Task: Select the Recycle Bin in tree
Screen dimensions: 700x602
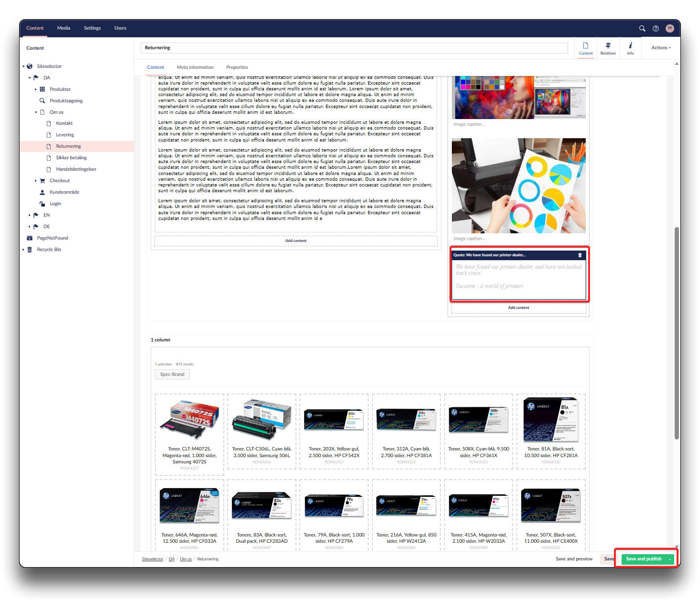Action: 49,250
